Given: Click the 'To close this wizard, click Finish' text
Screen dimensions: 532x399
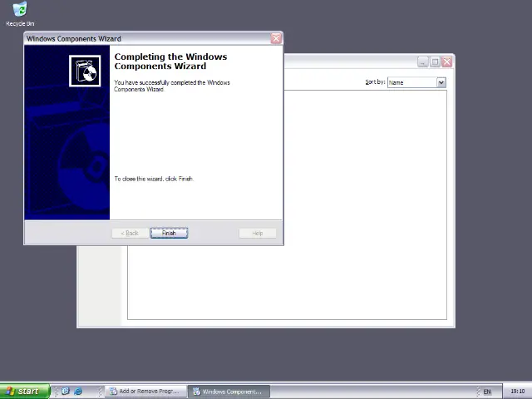Looking at the screenshot, I should pos(154,179).
